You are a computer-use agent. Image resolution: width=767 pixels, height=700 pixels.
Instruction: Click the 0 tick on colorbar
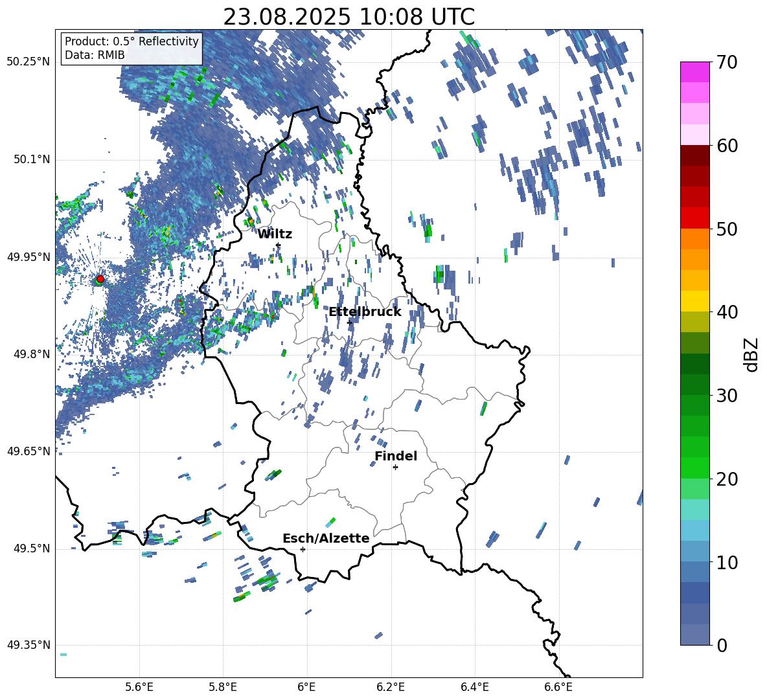click(x=722, y=645)
